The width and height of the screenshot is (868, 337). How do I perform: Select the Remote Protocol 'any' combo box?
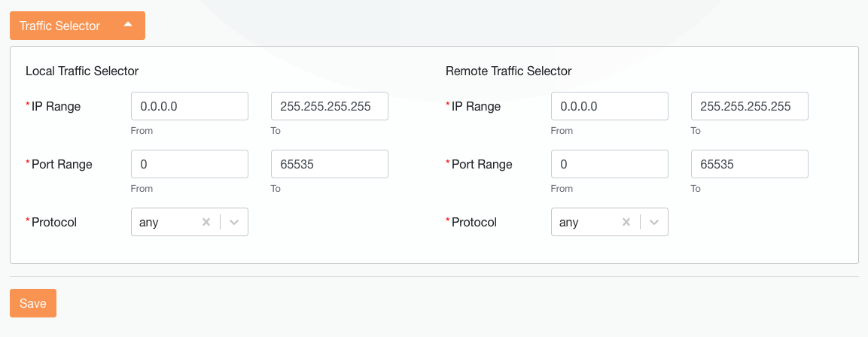586,222
